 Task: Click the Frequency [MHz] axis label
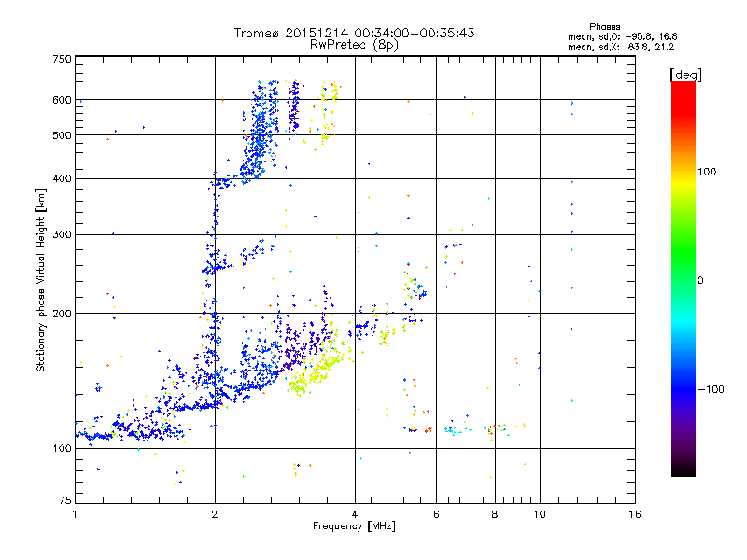point(354,526)
